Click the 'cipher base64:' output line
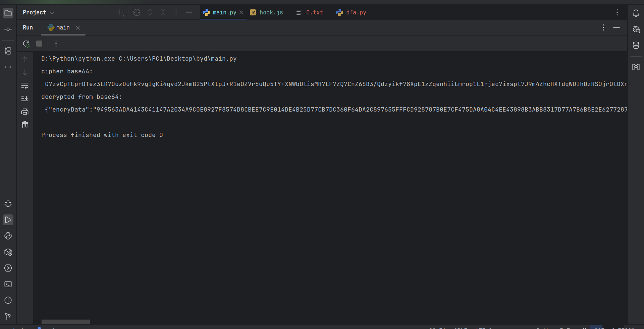Image resolution: width=644 pixels, height=329 pixels. (67, 71)
